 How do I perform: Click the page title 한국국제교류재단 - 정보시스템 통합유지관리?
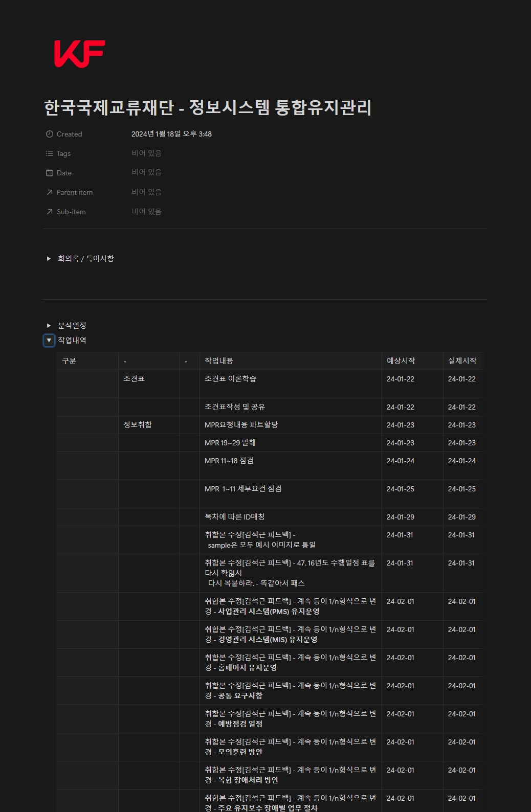pos(208,107)
